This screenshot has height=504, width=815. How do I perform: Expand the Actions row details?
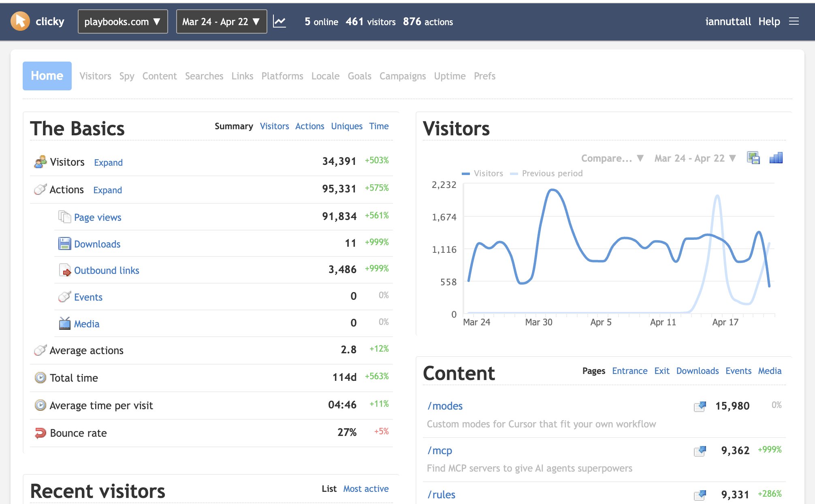pyautogui.click(x=107, y=190)
